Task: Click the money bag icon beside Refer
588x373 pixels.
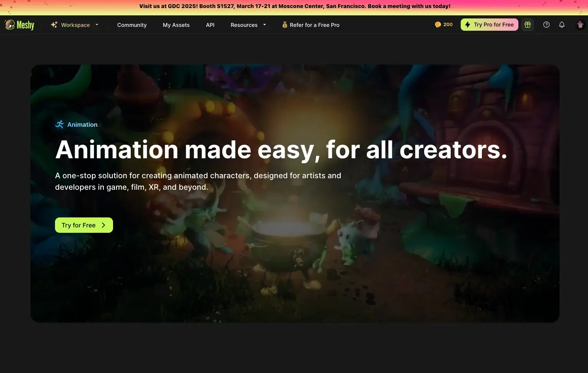Action: coord(285,25)
